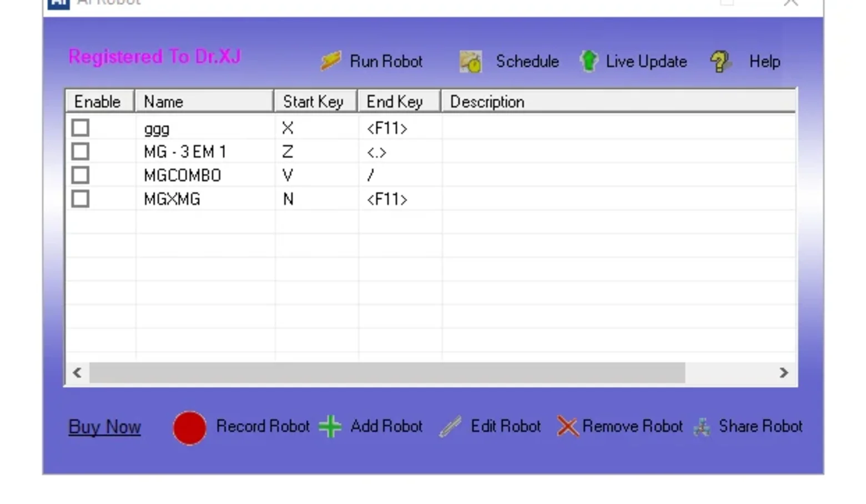The image size is (866, 504).
Task: Check the MGXMG robot checkbox
Action: 80,199
